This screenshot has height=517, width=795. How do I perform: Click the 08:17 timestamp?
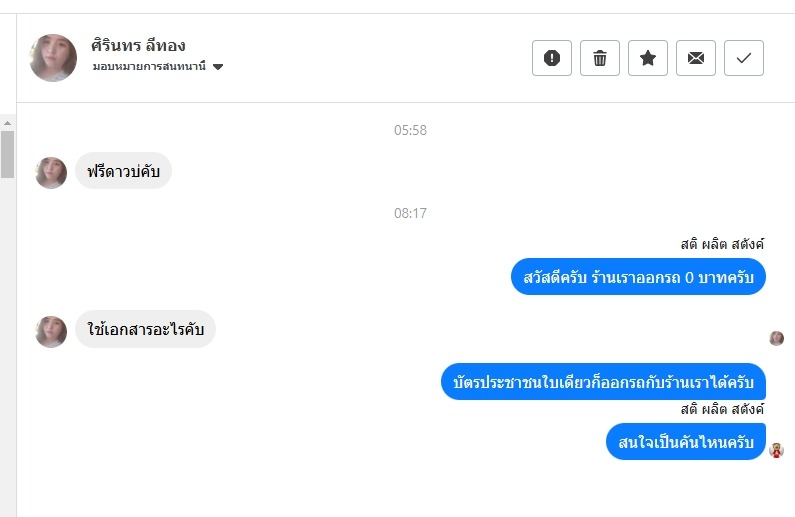click(410, 213)
